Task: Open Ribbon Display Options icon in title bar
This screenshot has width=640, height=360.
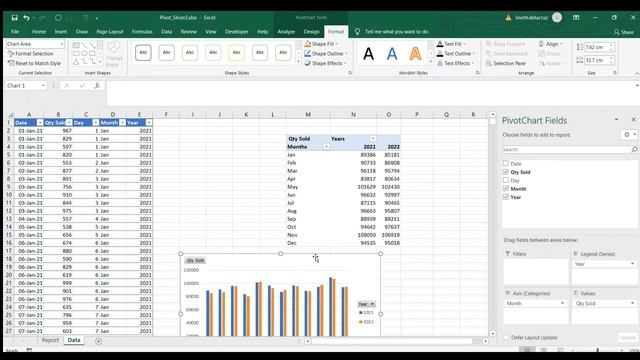Action: coord(576,18)
